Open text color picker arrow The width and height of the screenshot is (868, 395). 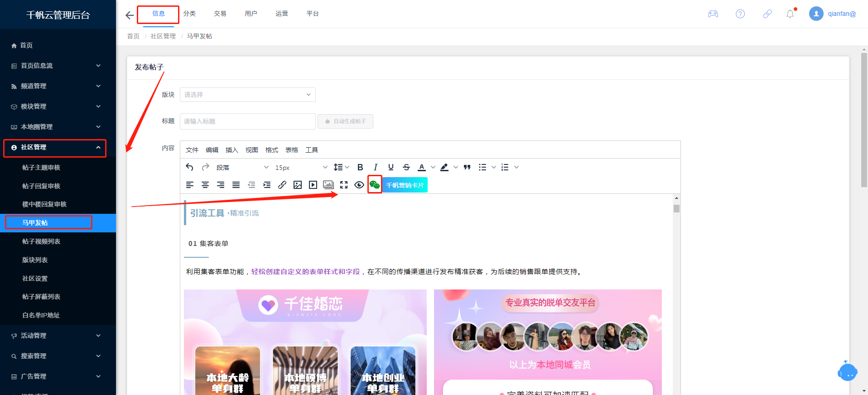tap(433, 167)
